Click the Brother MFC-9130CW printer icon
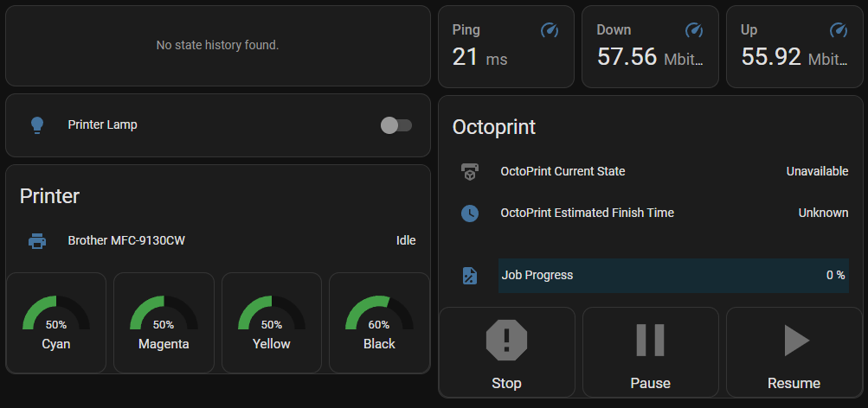 click(37, 240)
